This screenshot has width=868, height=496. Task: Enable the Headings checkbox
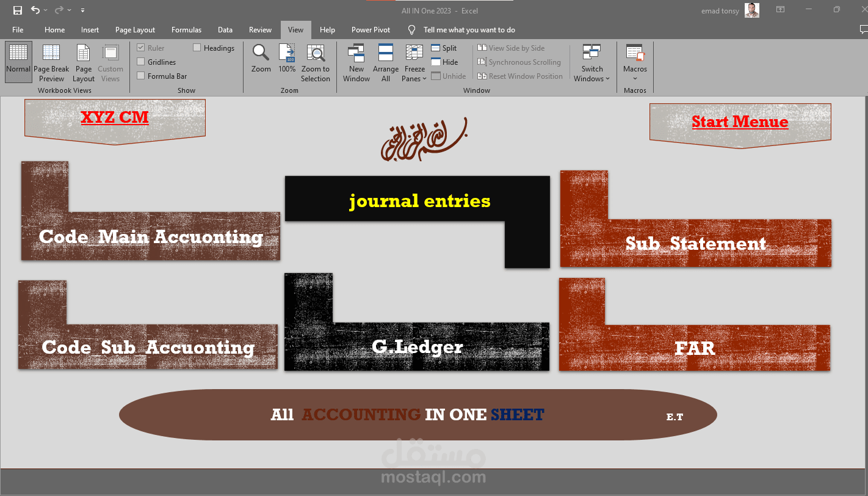click(197, 48)
